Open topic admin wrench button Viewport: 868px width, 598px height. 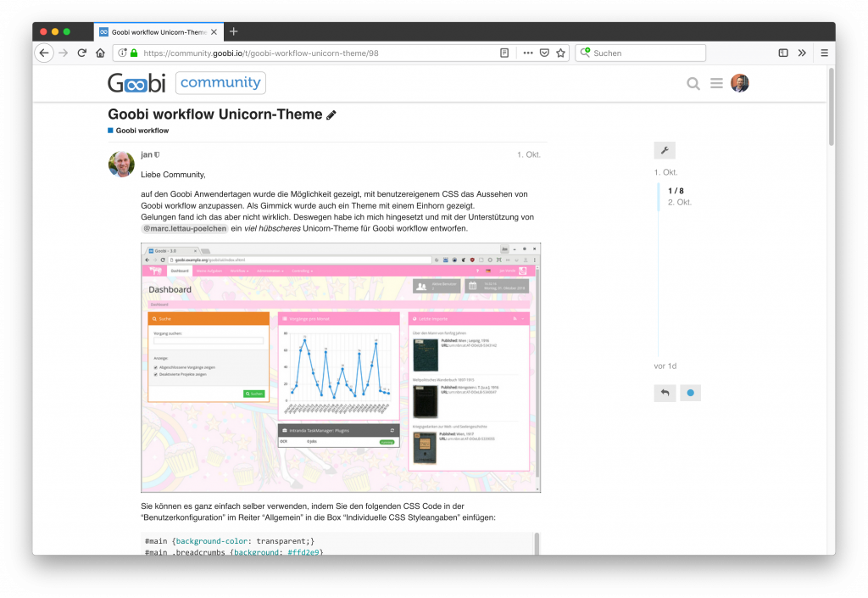tap(665, 151)
